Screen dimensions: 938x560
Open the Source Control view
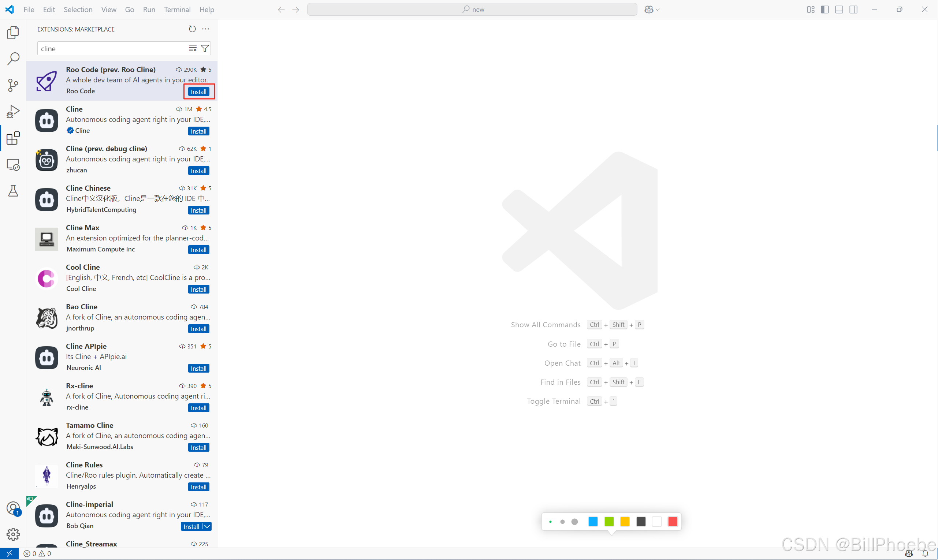point(13,85)
